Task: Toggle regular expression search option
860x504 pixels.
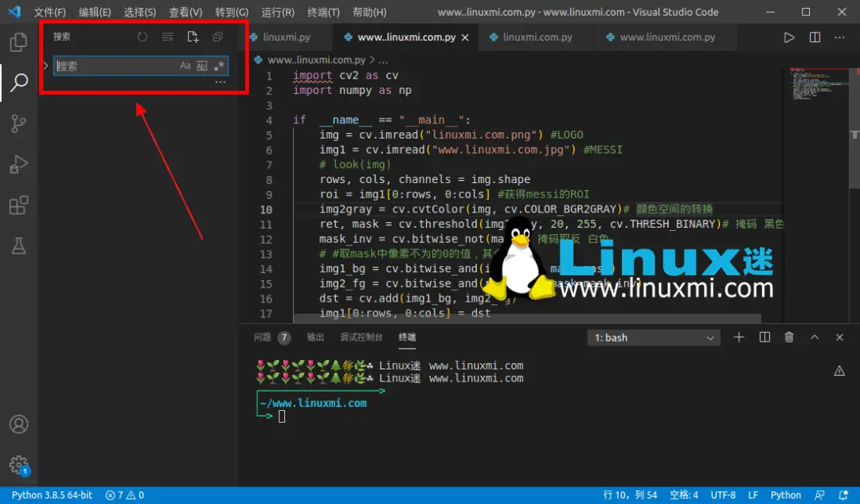Action: pos(219,66)
